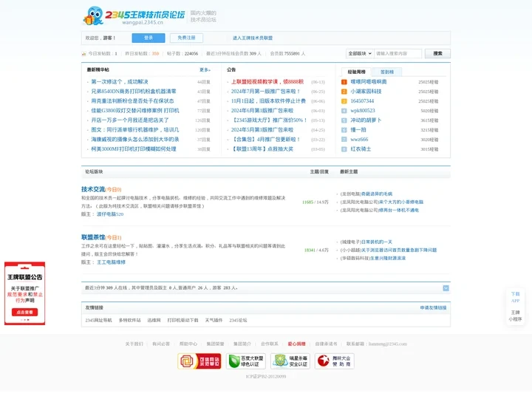Click the 舞林大会赞助商 badge
Screen dimensions: 532x399
point(335,361)
